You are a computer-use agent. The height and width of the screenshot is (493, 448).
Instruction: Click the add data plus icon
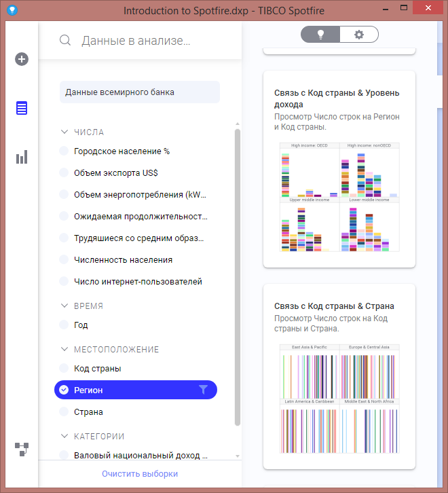[x=22, y=59]
